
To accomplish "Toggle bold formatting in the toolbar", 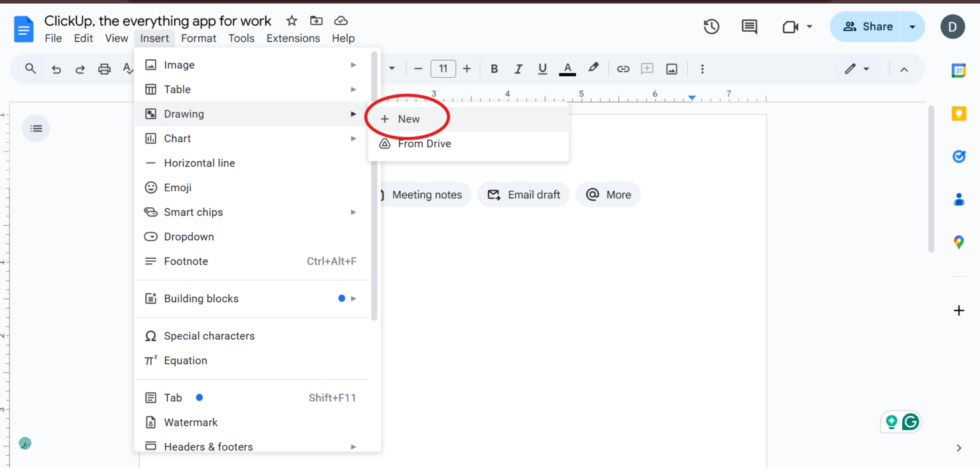I will pos(494,68).
